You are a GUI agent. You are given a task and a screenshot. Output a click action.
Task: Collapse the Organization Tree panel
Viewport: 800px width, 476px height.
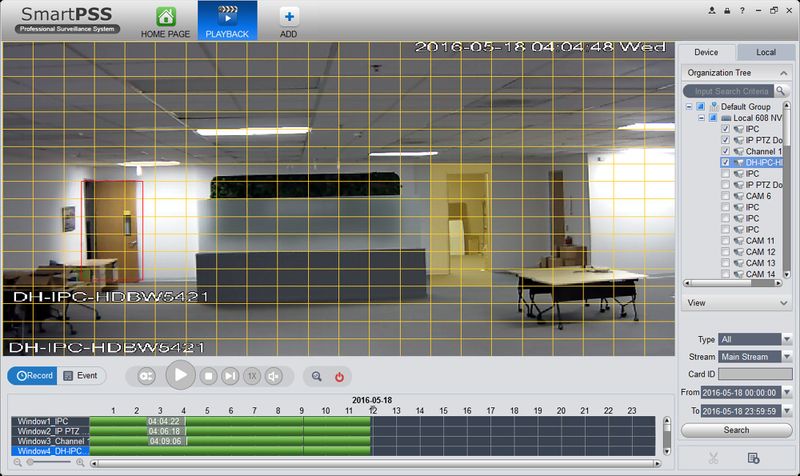coord(784,73)
